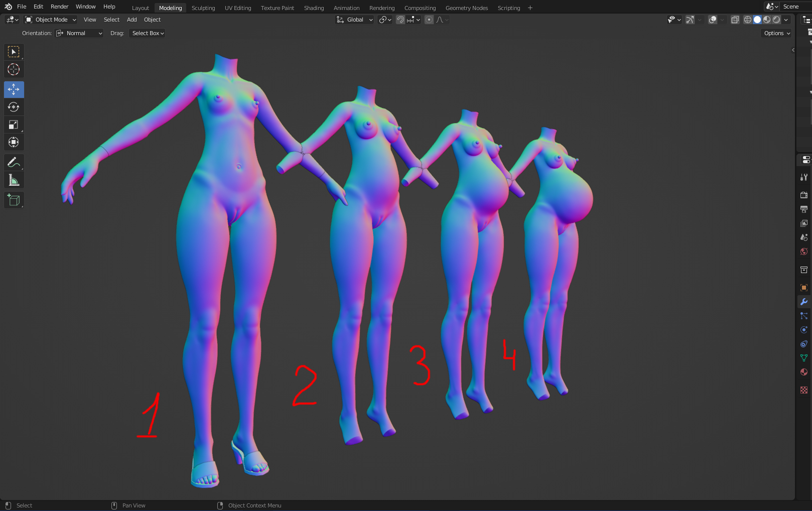
Task: Open the Object Data properties tab
Action: 803,358
